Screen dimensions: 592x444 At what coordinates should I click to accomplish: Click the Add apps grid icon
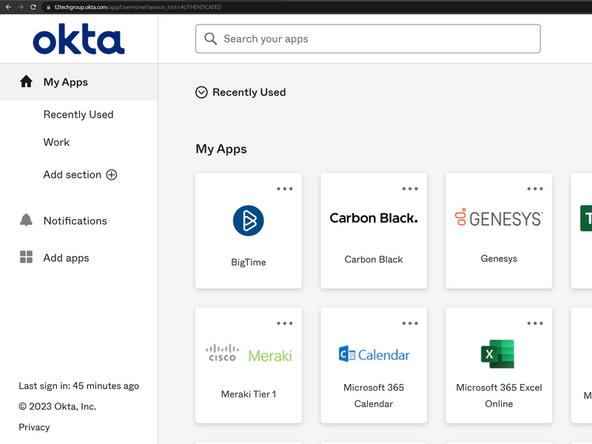pos(26,257)
